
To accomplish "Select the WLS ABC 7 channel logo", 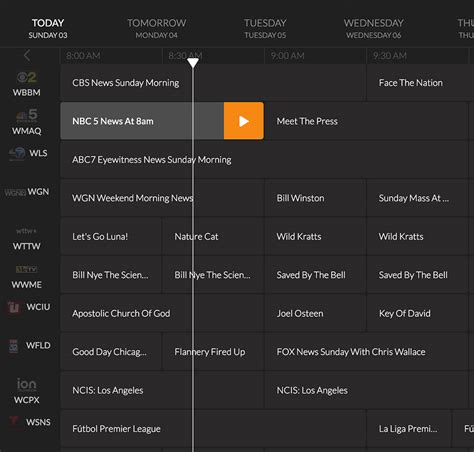I will click(x=17, y=153).
